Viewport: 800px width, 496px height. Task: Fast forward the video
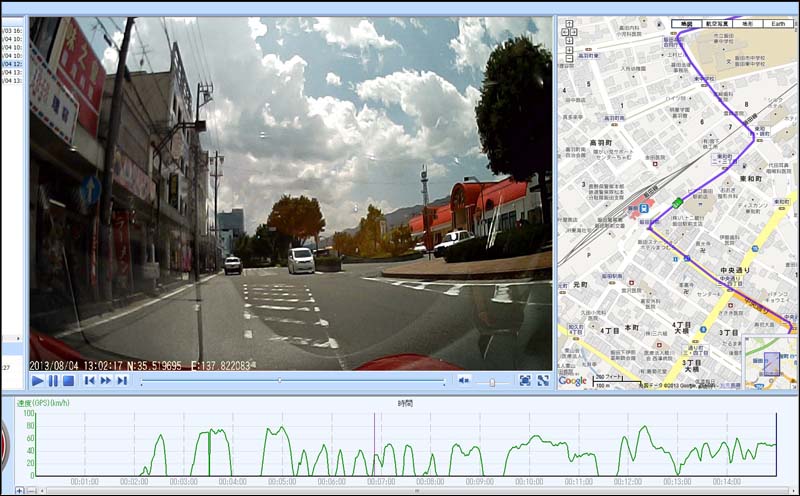(105, 381)
